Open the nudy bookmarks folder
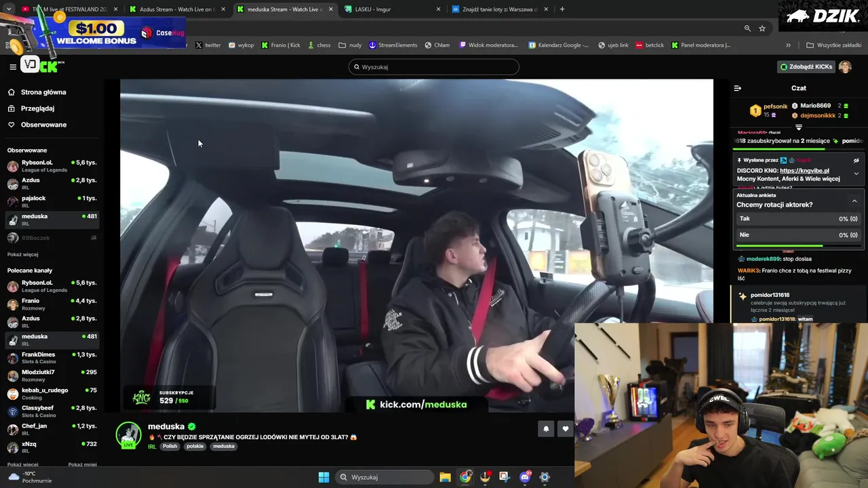 point(350,45)
